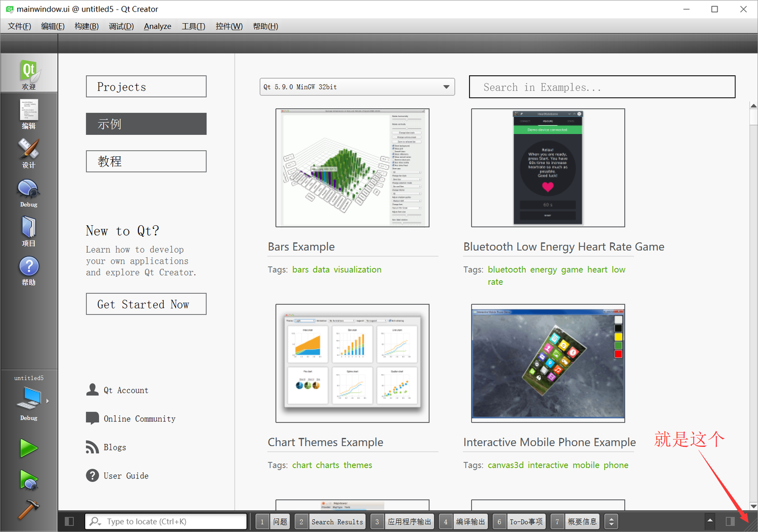Open the Bars Example thumbnail
The height and width of the screenshot is (532, 758).
353,168
